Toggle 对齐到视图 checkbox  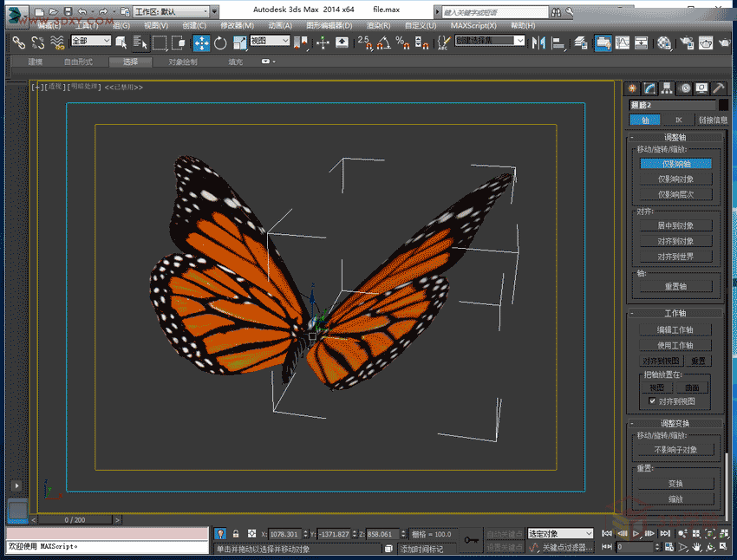[652, 400]
